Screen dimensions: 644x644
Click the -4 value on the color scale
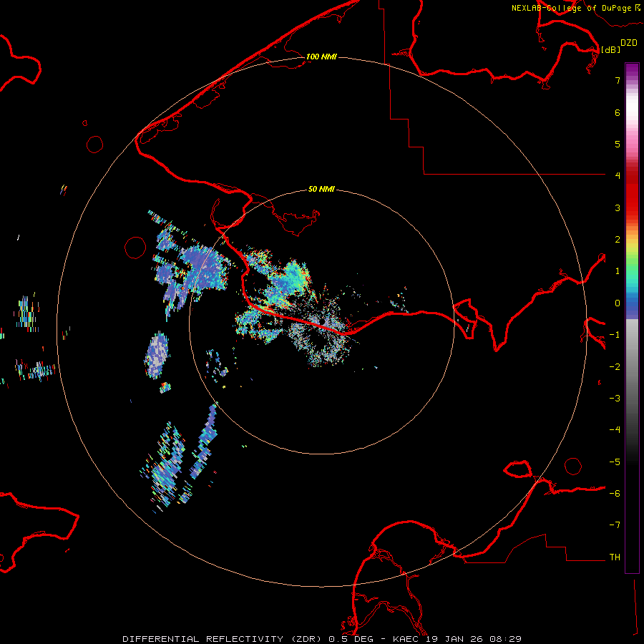coord(615,430)
